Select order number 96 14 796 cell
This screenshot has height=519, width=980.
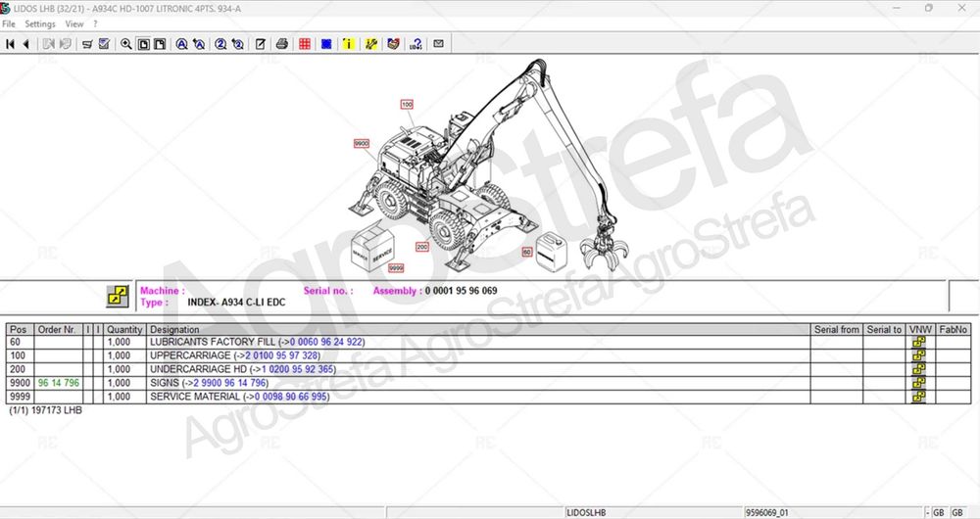click(58, 383)
